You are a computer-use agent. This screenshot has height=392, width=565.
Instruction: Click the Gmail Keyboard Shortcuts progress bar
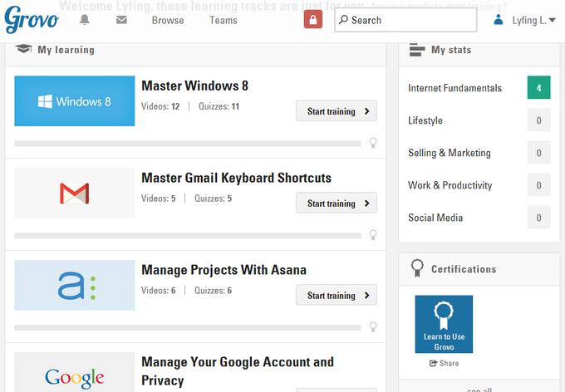(x=188, y=236)
